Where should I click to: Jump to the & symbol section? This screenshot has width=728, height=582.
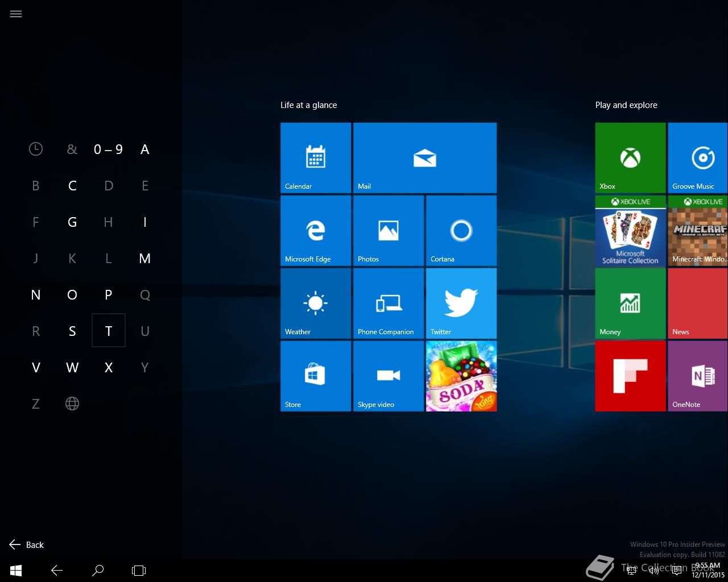tap(72, 149)
